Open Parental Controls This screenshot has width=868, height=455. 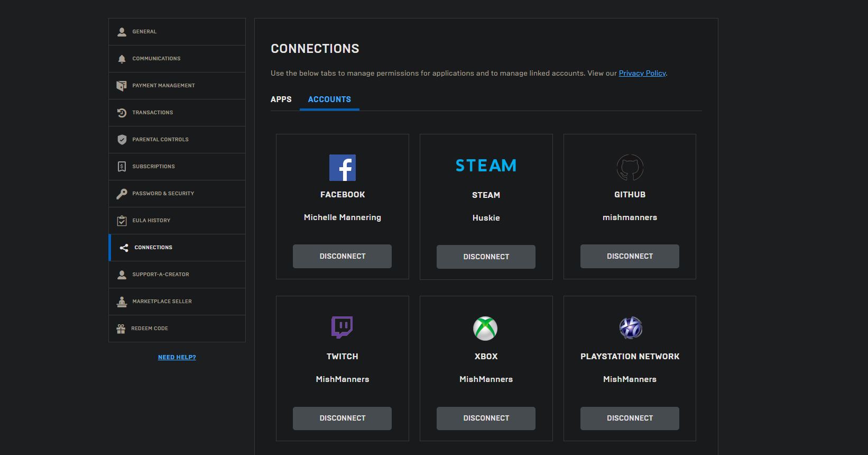point(177,140)
